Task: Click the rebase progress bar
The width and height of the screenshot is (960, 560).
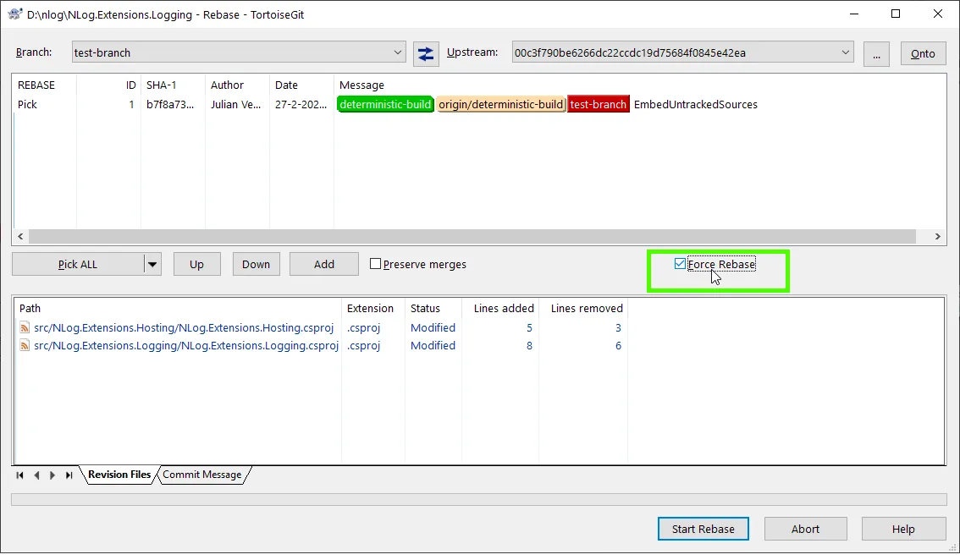Action: coord(479,499)
